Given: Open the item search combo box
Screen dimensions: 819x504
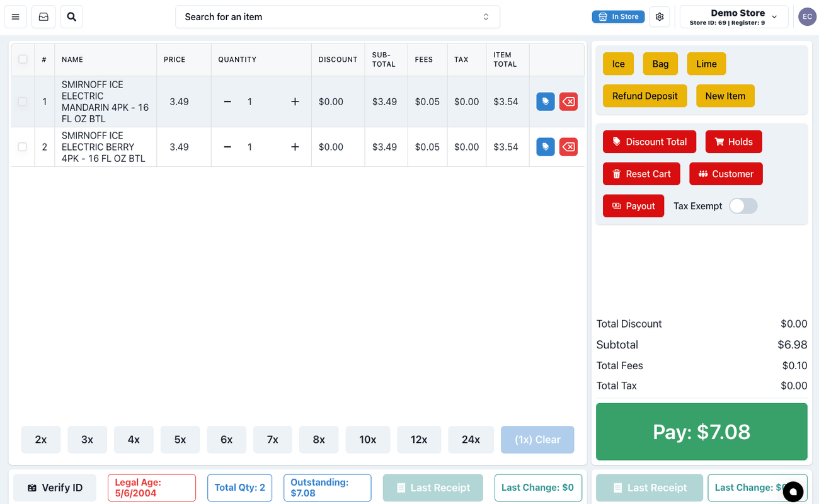Looking at the screenshot, I should (x=337, y=17).
